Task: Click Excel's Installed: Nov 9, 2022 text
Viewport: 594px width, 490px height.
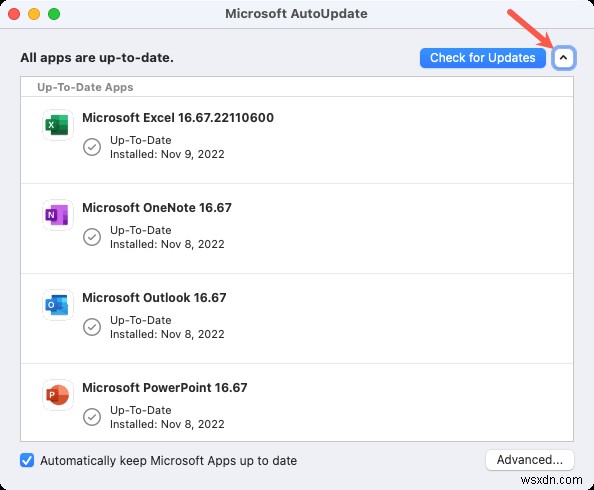Action: click(x=167, y=154)
